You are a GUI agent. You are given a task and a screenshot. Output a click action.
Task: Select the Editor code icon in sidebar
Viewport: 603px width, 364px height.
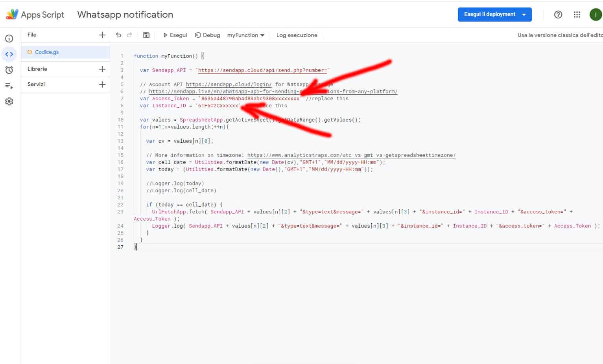click(9, 54)
